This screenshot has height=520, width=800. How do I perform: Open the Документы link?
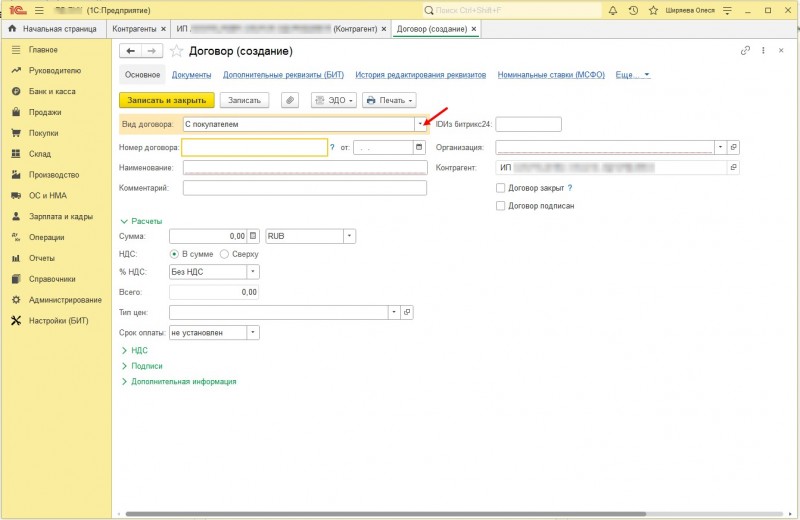191,75
